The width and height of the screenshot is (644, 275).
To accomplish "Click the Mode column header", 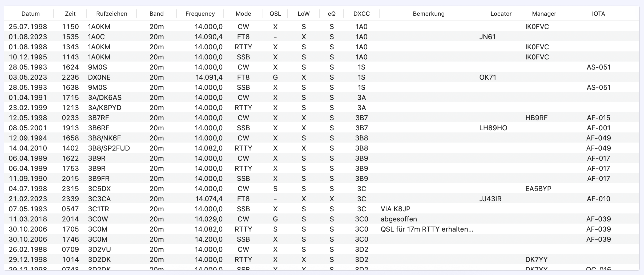I will (x=243, y=14).
